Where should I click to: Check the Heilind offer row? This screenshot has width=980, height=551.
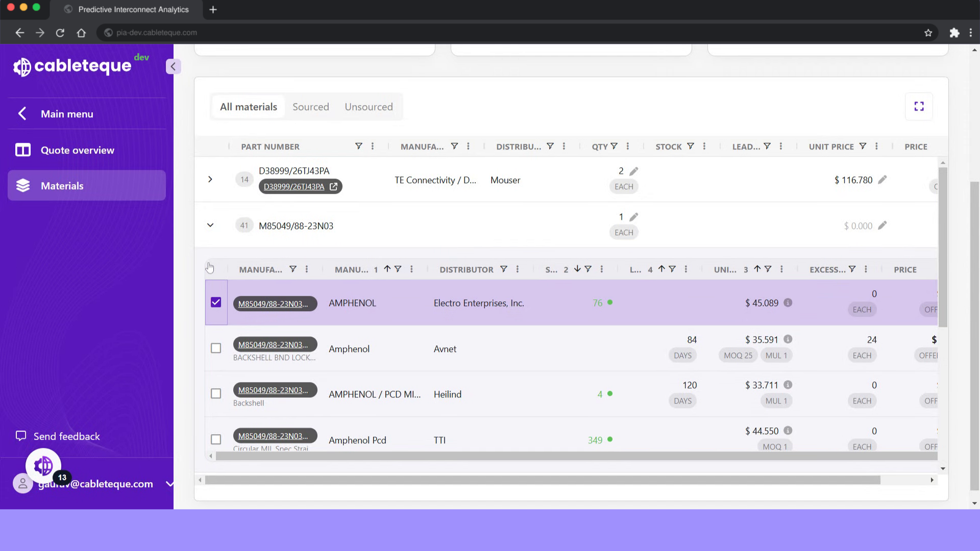[x=216, y=394]
